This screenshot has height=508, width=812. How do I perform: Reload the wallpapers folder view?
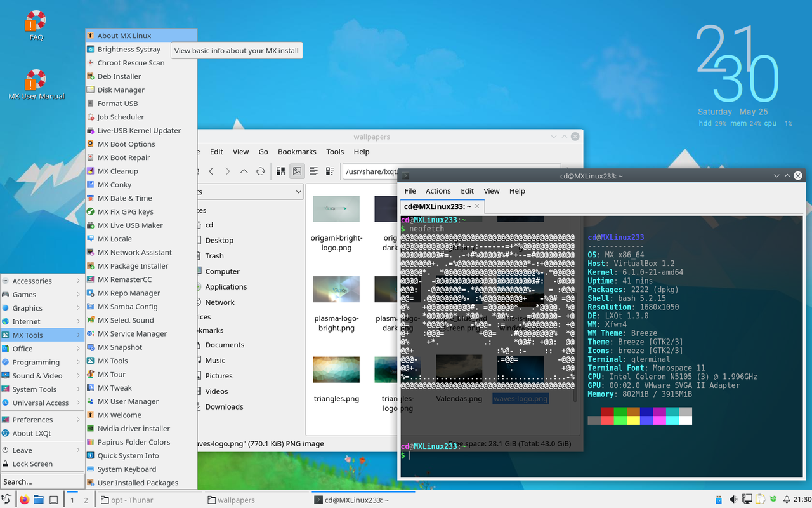click(260, 171)
